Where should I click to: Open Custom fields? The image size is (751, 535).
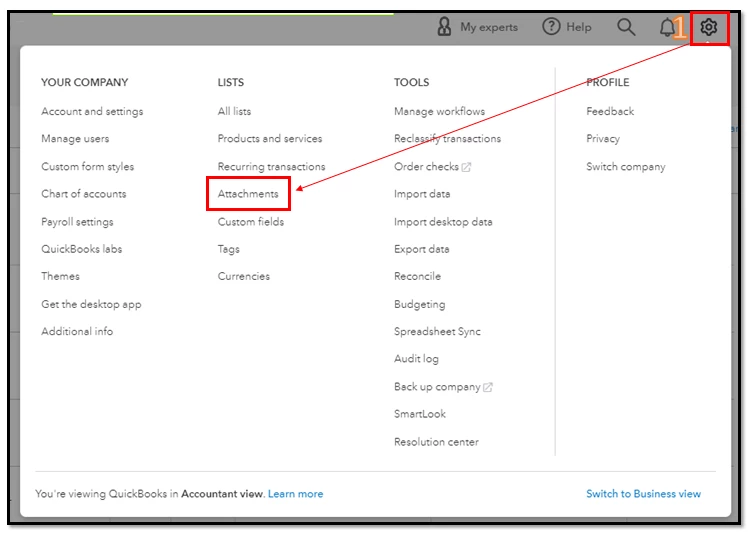[251, 222]
